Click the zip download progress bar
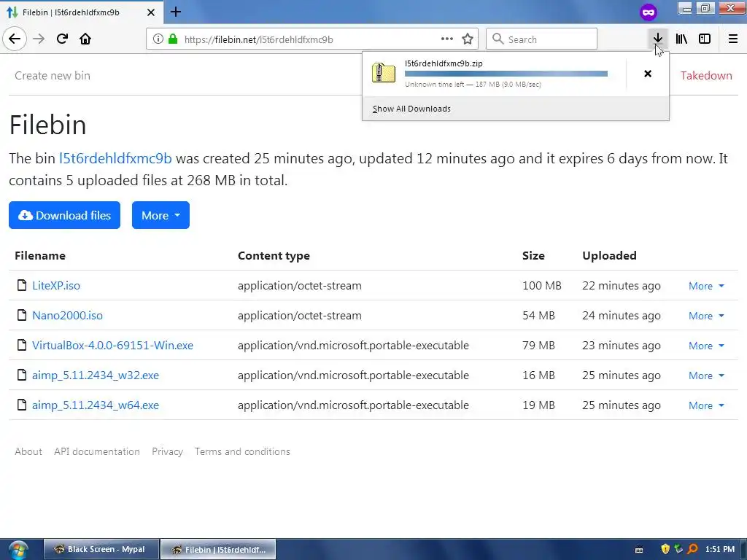 [x=506, y=74]
